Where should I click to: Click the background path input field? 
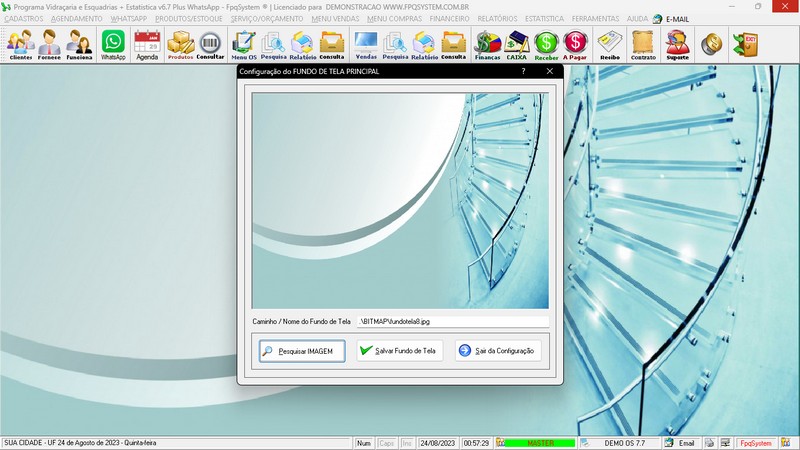pos(452,322)
